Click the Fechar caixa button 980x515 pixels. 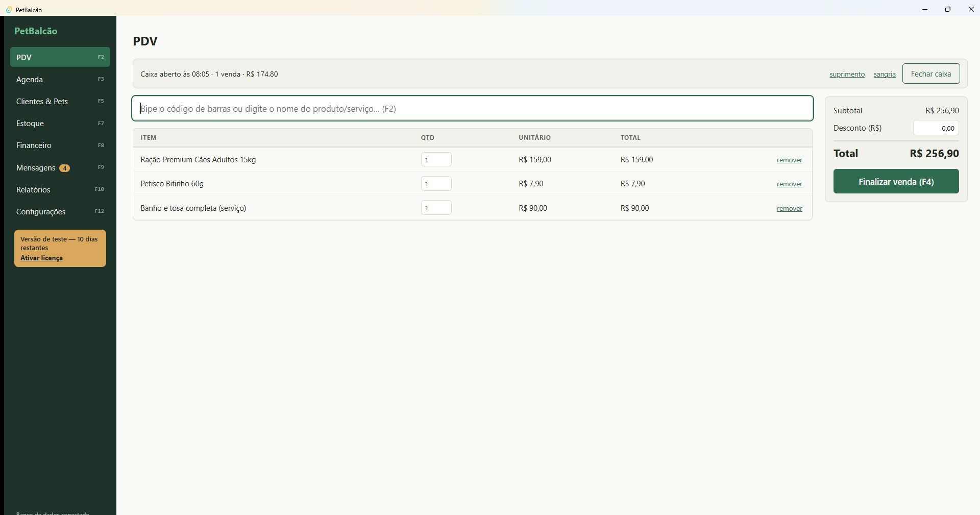(x=931, y=73)
